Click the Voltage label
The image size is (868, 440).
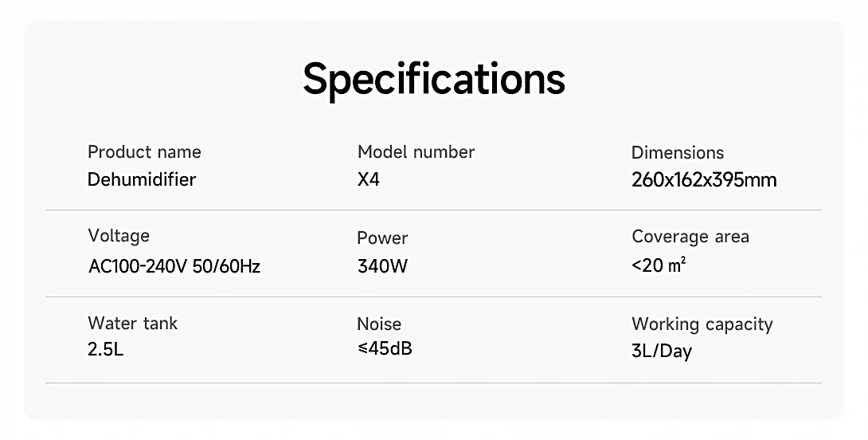[x=119, y=236]
